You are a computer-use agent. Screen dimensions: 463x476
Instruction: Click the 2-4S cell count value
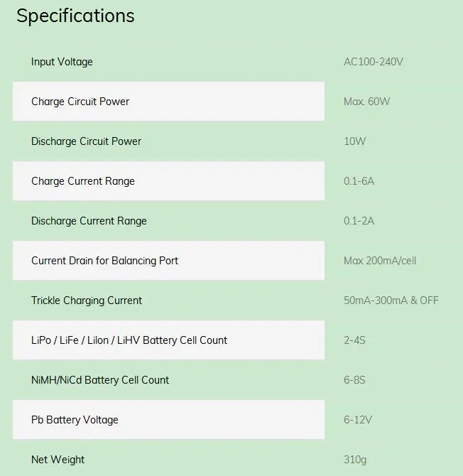coord(354,340)
